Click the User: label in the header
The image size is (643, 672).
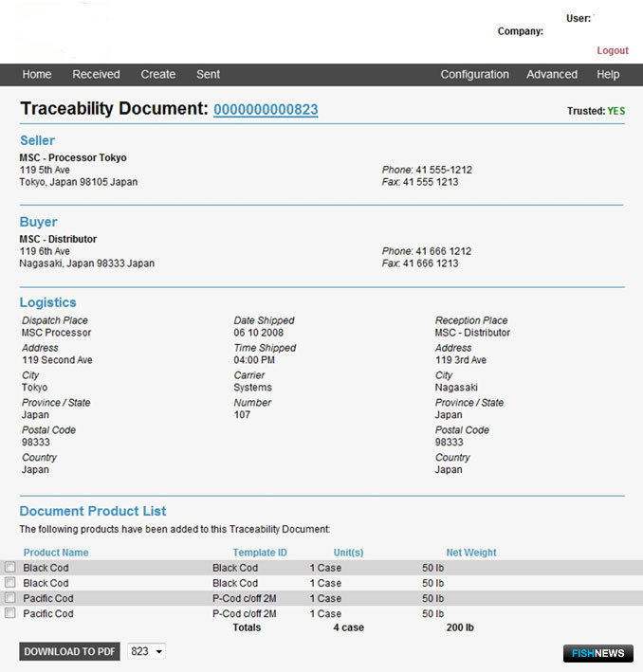579,18
